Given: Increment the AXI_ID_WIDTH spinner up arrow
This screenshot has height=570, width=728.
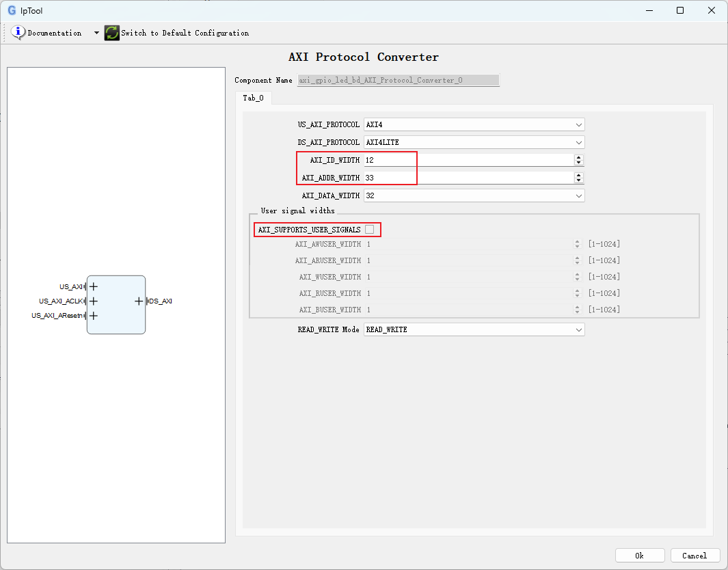Looking at the screenshot, I should click(579, 157).
